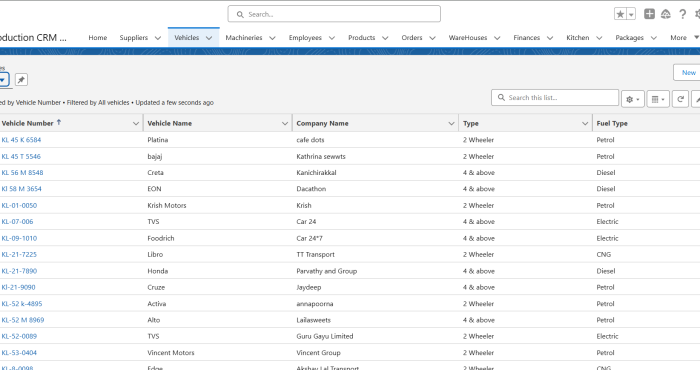
Task: Open vehicle record KL-52 k-4895
Action: [22, 303]
